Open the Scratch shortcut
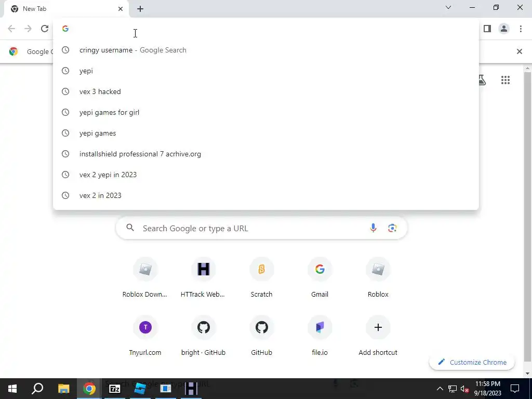532x399 pixels. coord(261,278)
